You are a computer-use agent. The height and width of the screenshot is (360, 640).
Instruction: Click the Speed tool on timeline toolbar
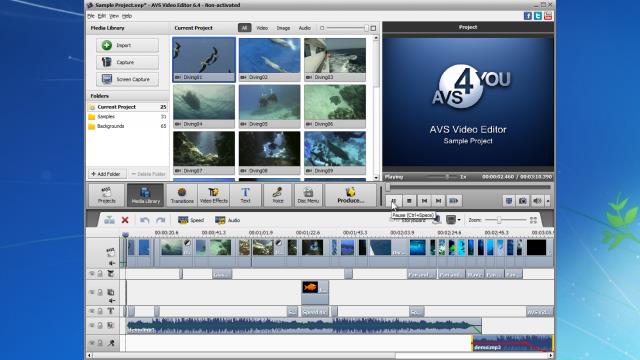191,220
